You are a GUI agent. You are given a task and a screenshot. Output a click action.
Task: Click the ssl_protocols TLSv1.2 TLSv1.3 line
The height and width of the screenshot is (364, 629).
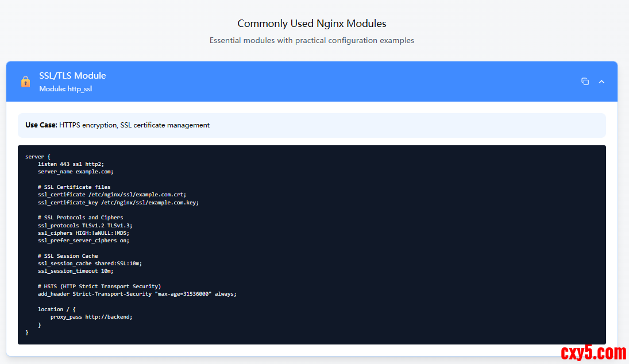tap(84, 226)
